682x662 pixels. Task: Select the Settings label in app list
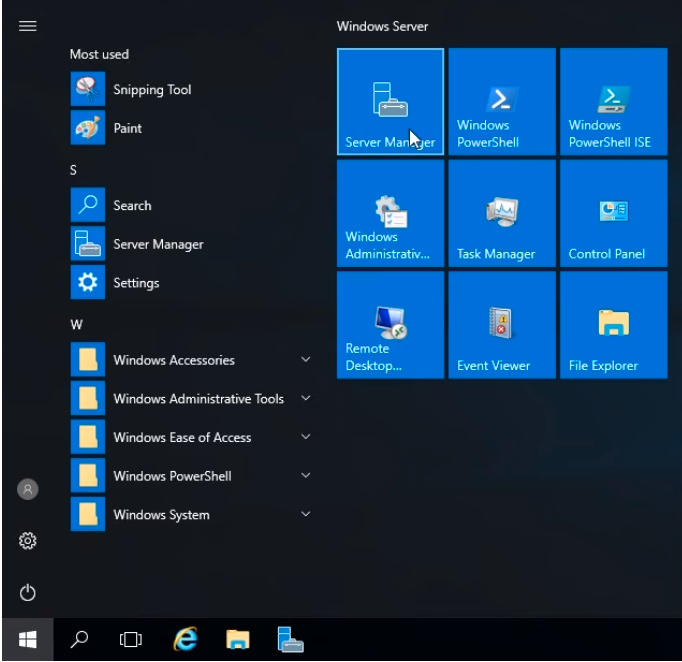click(136, 283)
